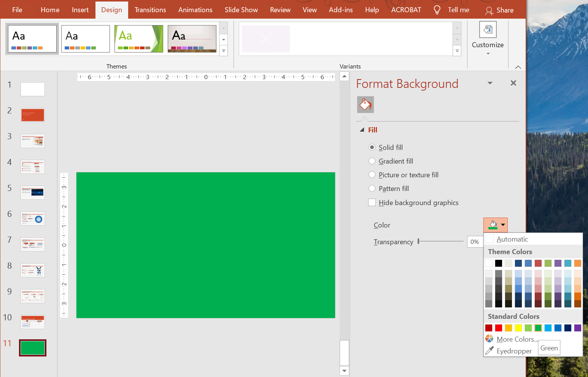The width and height of the screenshot is (588, 377).
Task: Click the green slide canvas
Action: point(206,245)
